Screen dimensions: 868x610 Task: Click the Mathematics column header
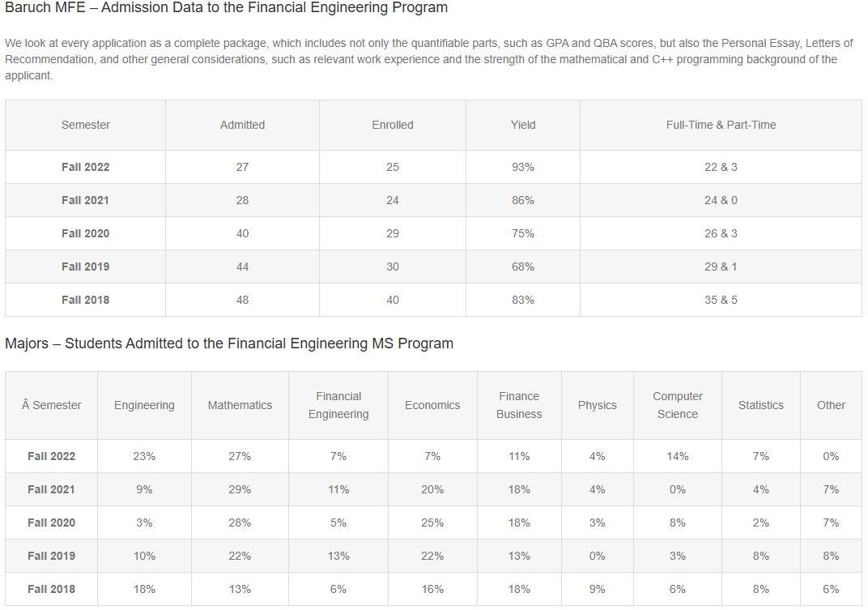tap(240, 405)
